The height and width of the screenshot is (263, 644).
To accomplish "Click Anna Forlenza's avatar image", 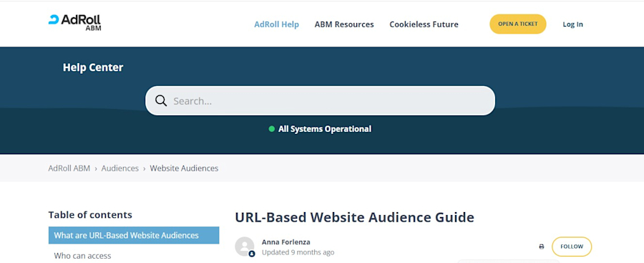I will tap(245, 247).
